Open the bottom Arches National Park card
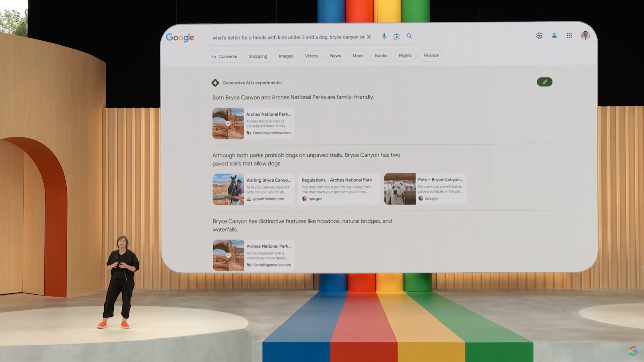 pos(254,255)
